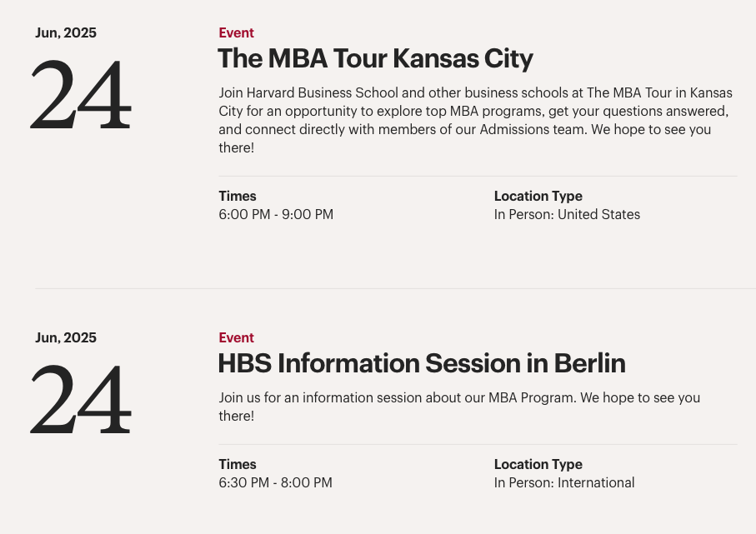756x534 pixels.
Task: Click the thin line under the Berlin description
Action: point(478,444)
